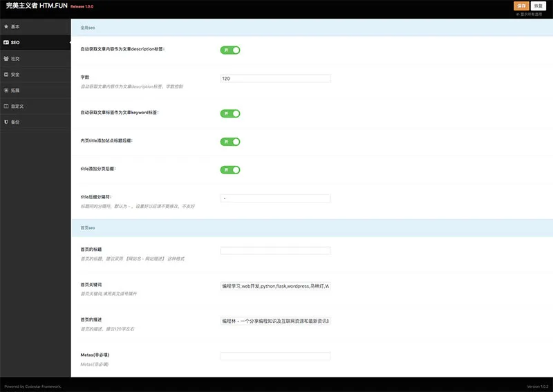Open the 备份 backup section

(35, 122)
